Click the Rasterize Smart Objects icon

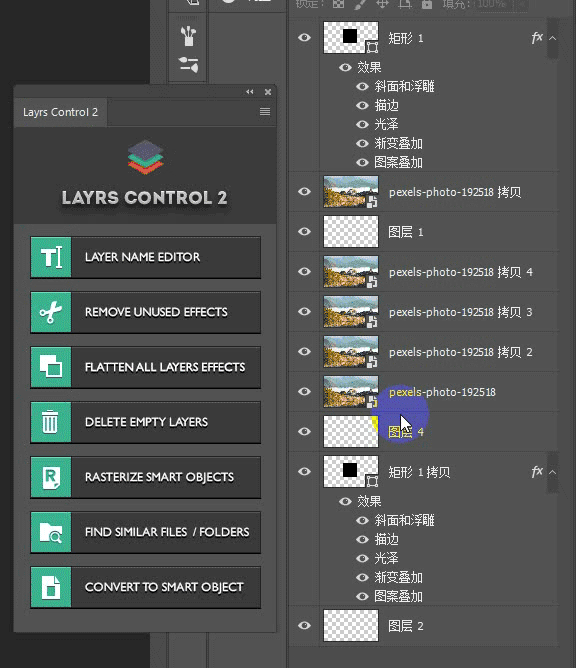[x=51, y=477]
